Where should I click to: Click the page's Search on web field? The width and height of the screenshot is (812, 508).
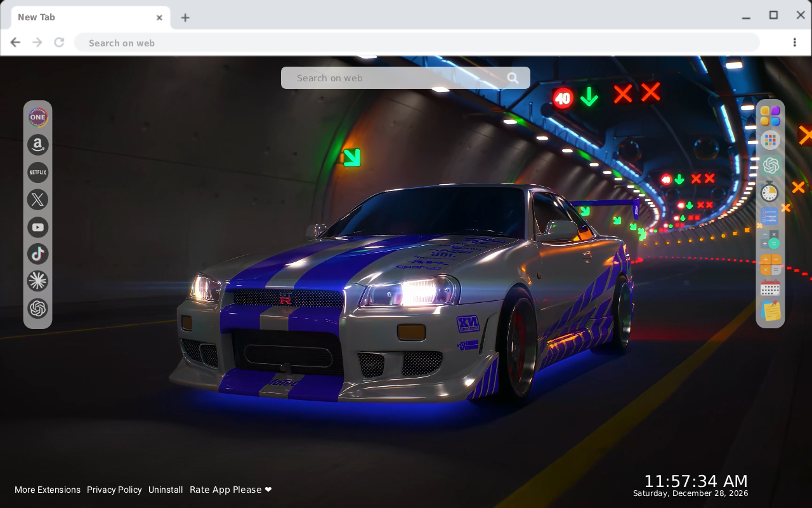[405, 78]
